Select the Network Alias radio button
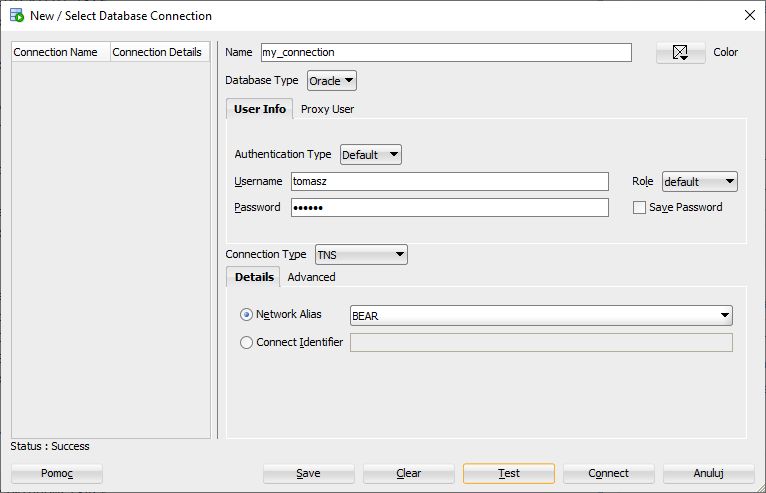 (x=246, y=315)
